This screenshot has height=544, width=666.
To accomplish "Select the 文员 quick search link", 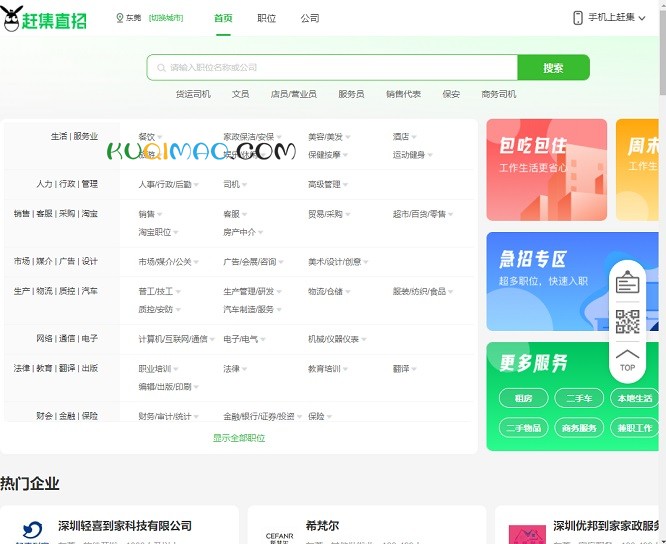I will coord(240,94).
